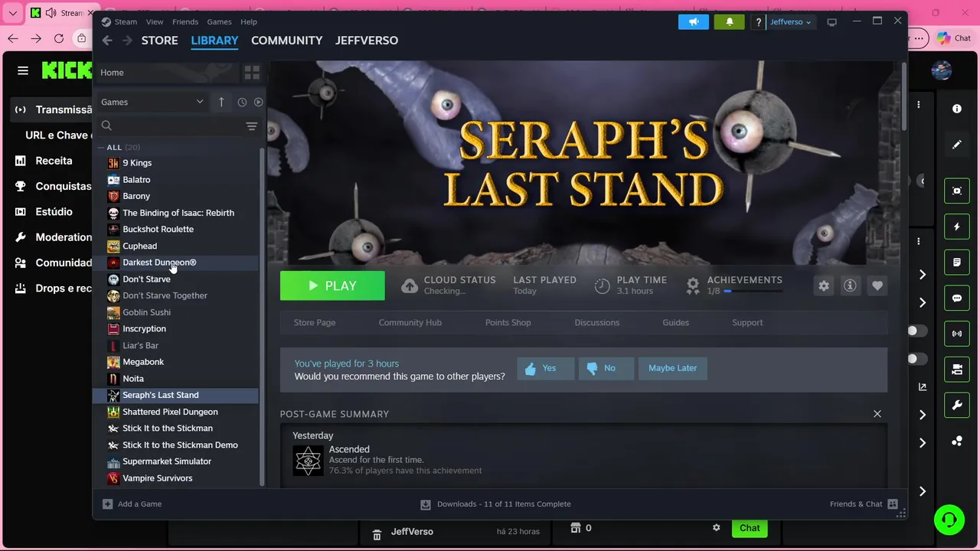Open Points Shop link
The width and height of the screenshot is (980, 551).
point(508,322)
